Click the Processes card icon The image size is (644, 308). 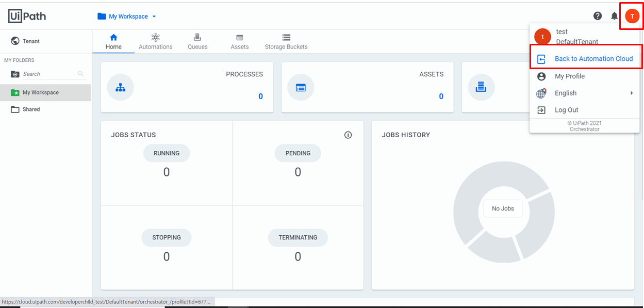click(120, 88)
